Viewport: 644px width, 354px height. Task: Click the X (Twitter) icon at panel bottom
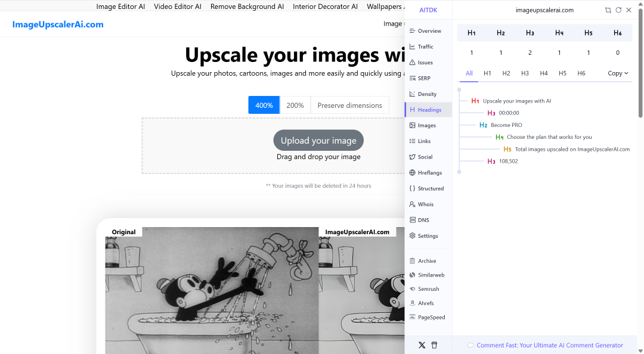422,345
